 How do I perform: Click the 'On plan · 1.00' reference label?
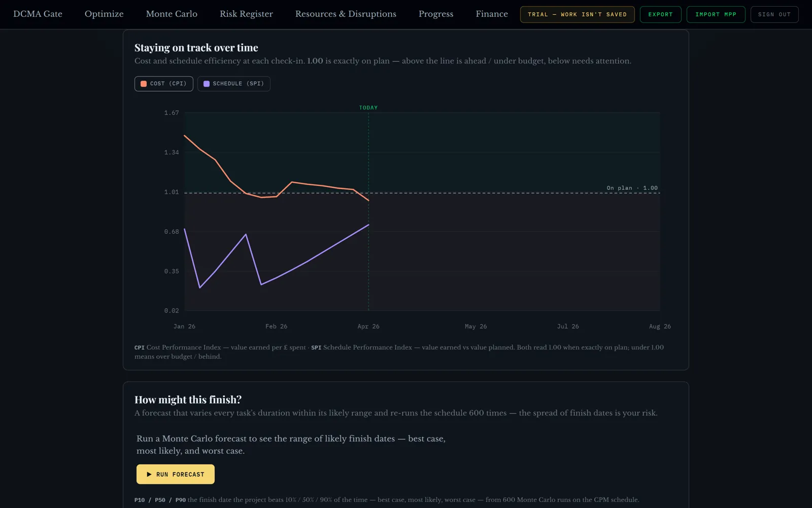coord(632,188)
